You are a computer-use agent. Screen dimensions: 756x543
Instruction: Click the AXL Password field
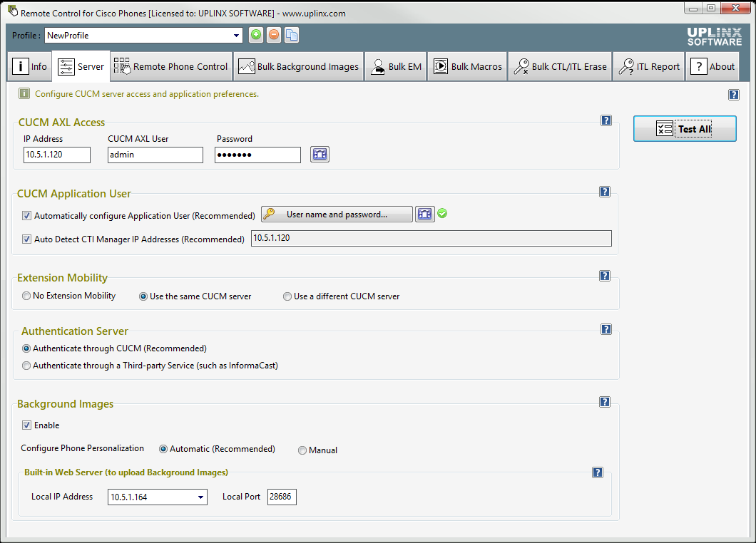258,155
